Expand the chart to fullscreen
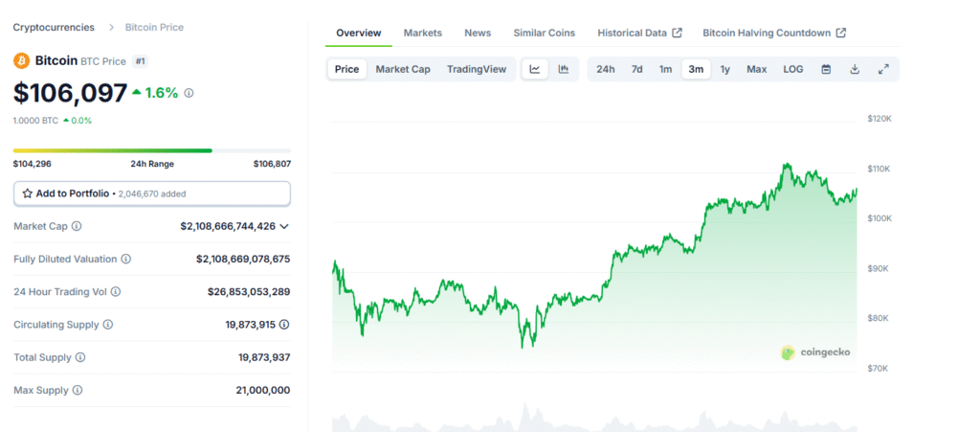The width and height of the screenshot is (980, 432). click(883, 69)
